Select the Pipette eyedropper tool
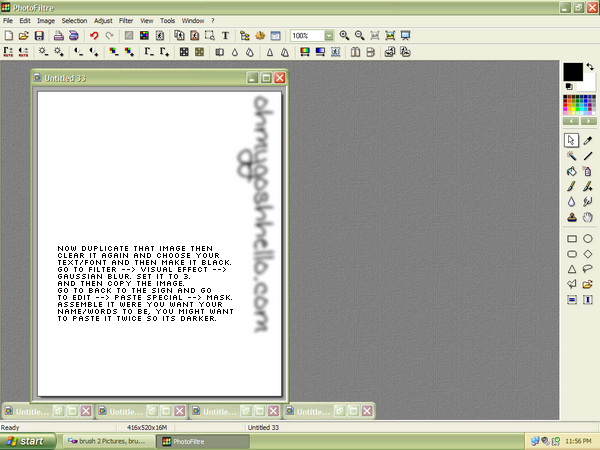Viewport: 600px width, 450px height. [588, 140]
